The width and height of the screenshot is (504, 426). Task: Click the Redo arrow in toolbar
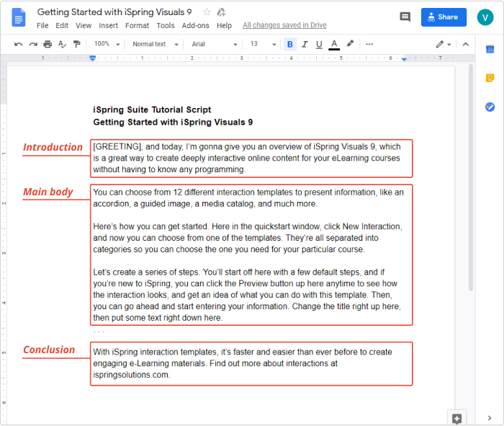pyautogui.click(x=33, y=44)
